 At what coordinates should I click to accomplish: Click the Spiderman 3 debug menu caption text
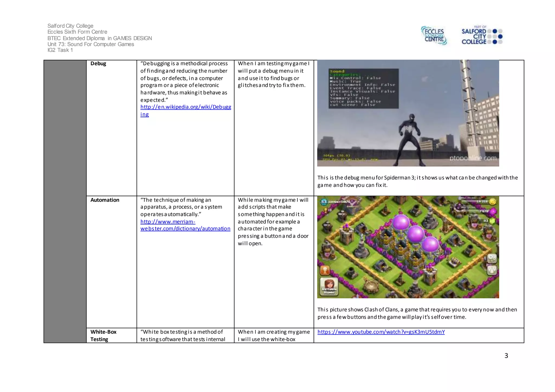tap(417, 181)
